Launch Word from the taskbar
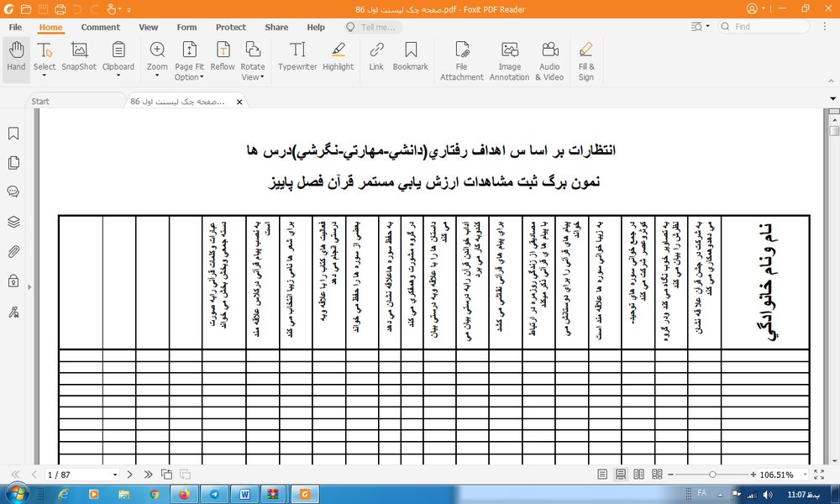This screenshot has width=840, height=504. [x=244, y=494]
